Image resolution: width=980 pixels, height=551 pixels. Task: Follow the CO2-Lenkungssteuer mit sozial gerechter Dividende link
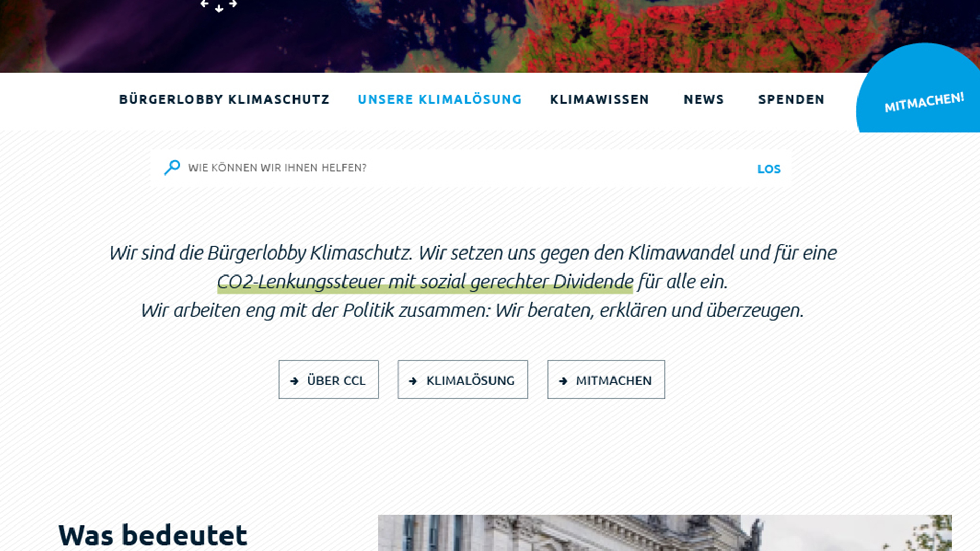(x=425, y=282)
